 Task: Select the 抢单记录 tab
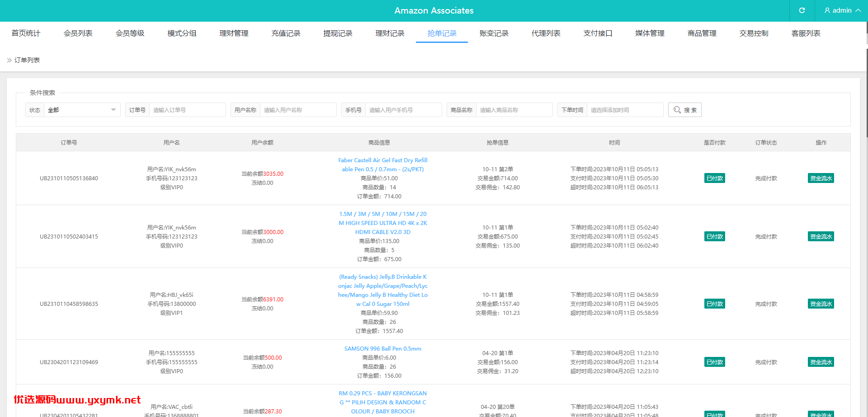tap(442, 33)
